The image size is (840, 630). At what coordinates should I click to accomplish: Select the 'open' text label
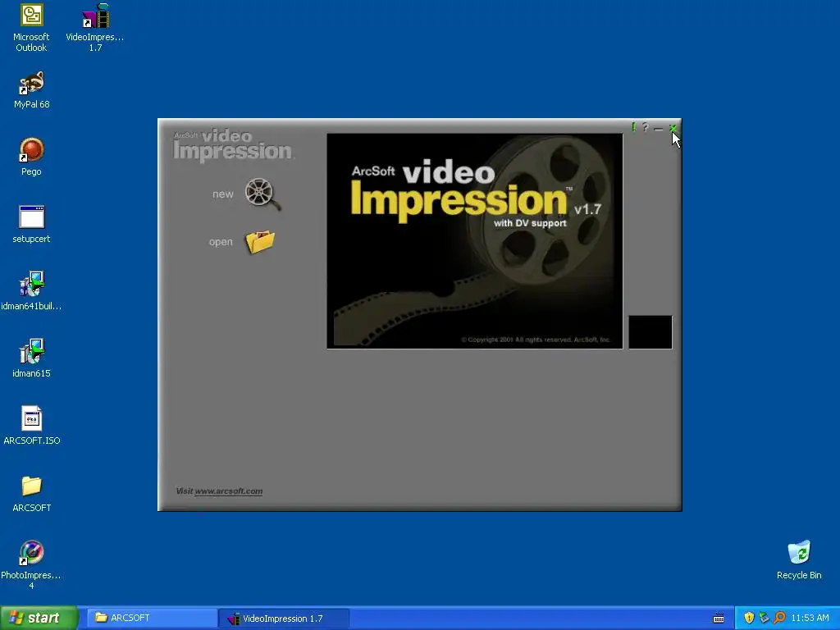click(221, 242)
